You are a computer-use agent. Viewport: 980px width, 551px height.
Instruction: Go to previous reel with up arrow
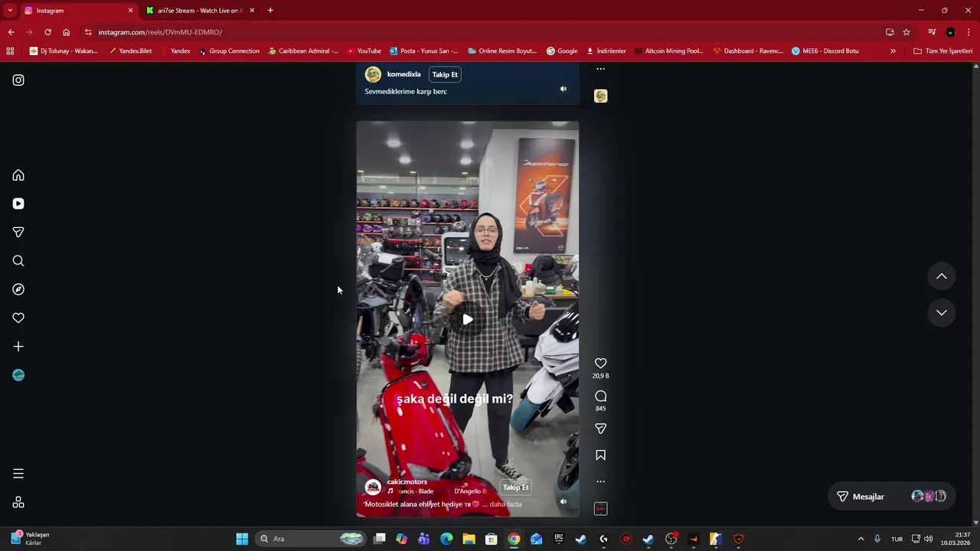click(942, 276)
